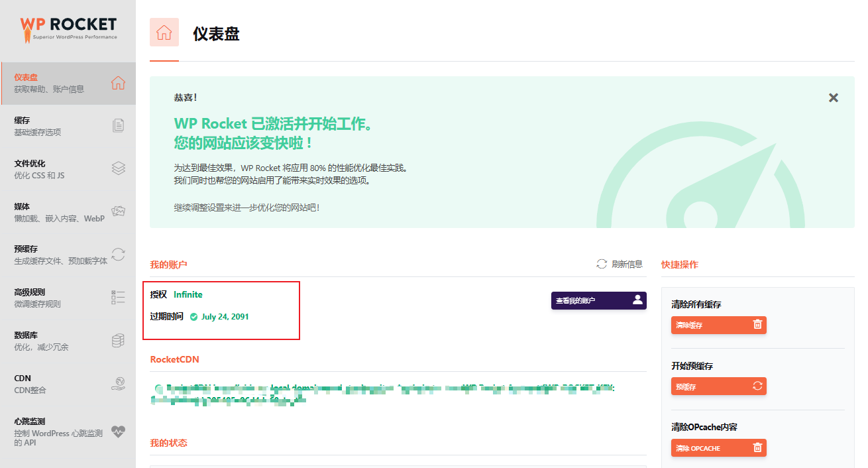Click the RocketCDN section heading

click(x=174, y=359)
